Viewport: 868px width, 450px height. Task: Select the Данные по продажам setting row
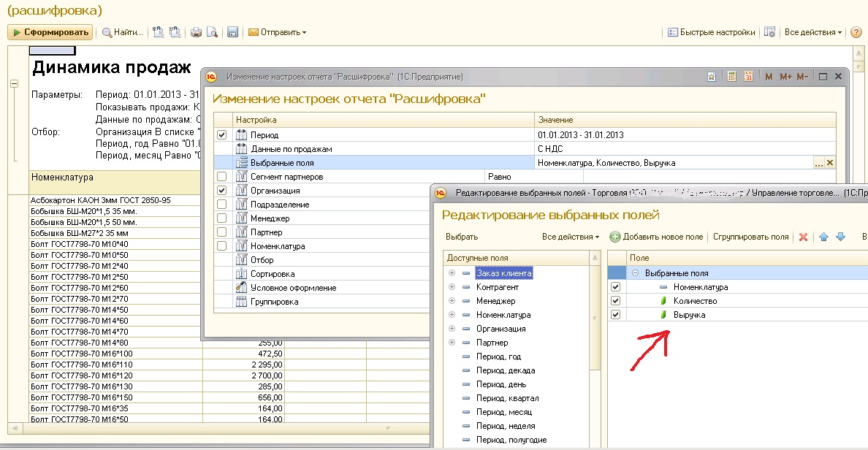pos(525,149)
